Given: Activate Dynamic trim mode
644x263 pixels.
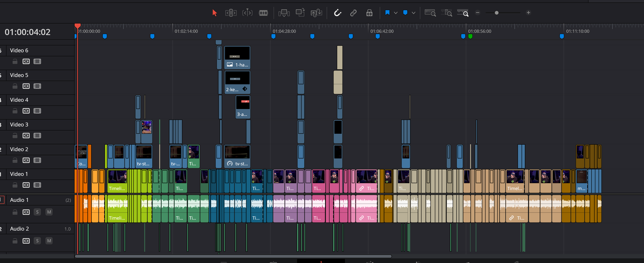Looking at the screenshot, I should (x=247, y=13).
